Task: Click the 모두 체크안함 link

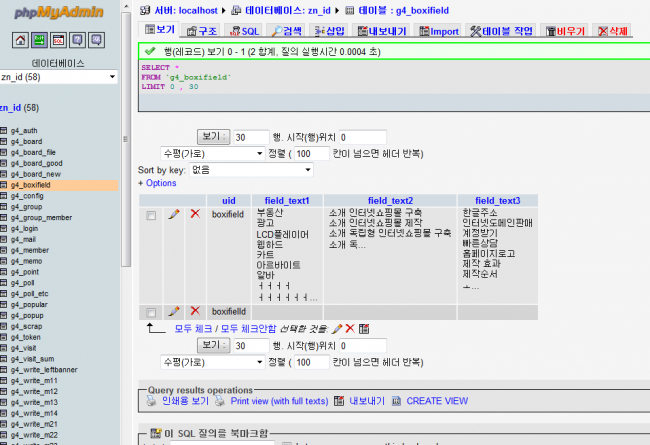Action: click(x=248, y=329)
